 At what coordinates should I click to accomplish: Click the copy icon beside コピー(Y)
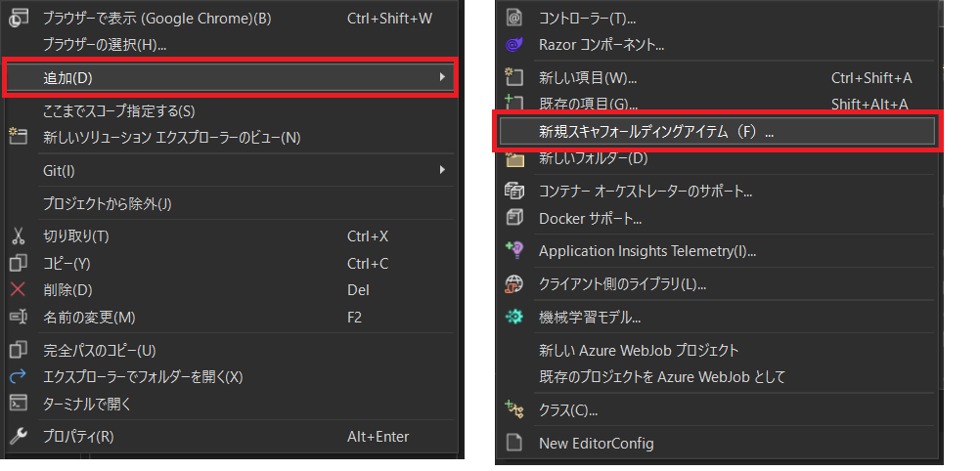18,263
